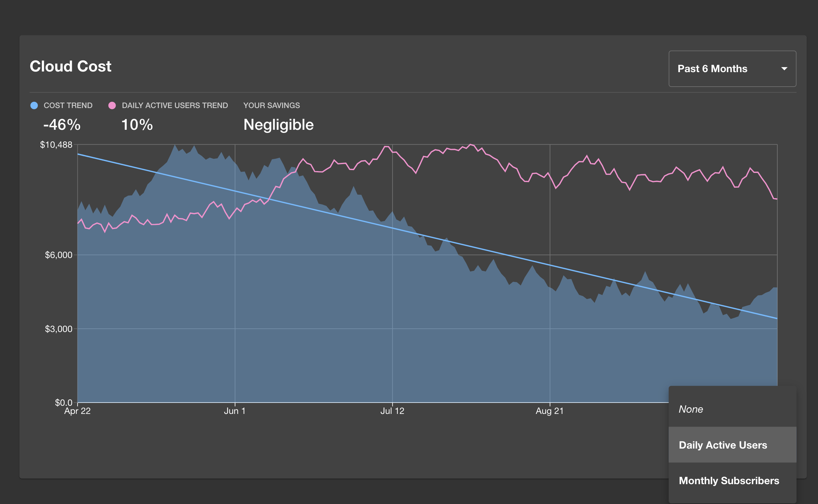Choose the Daily Active Users option
818x504 pixels.
click(x=723, y=445)
